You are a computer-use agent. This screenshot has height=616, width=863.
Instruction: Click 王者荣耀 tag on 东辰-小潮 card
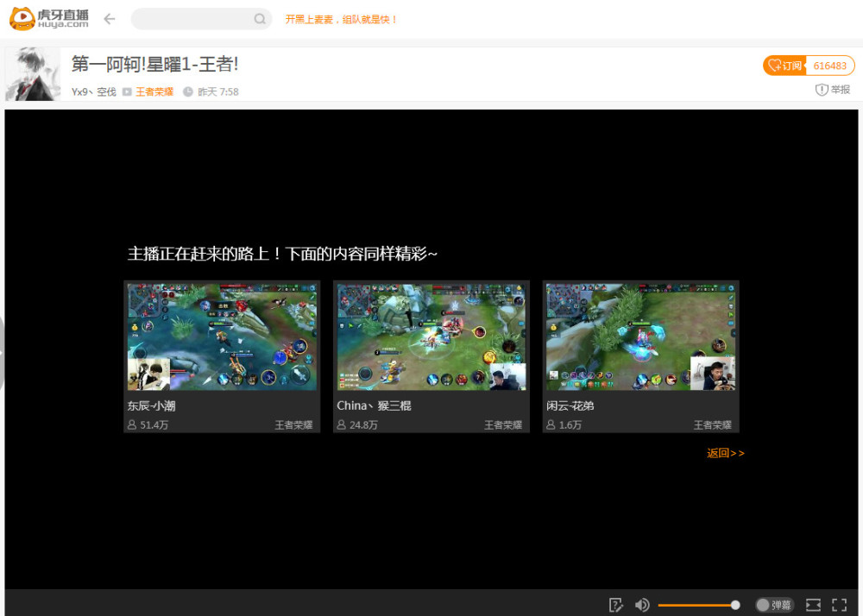click(294, 425)
